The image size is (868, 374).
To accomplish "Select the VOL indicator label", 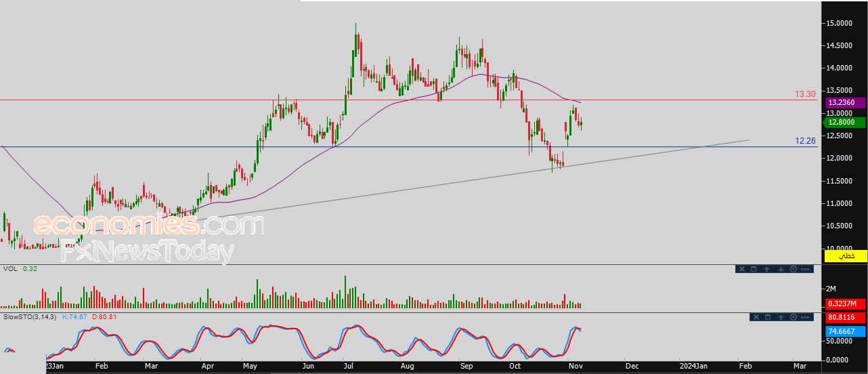I will point(10,269).
